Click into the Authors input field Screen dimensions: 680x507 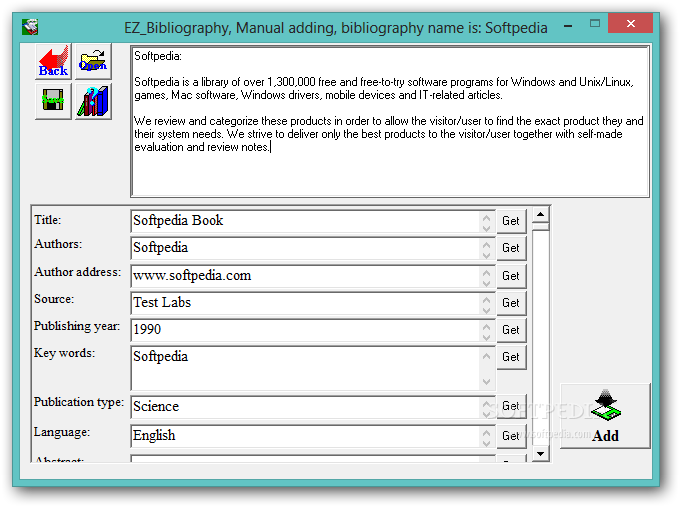click(x=305, y=248)
